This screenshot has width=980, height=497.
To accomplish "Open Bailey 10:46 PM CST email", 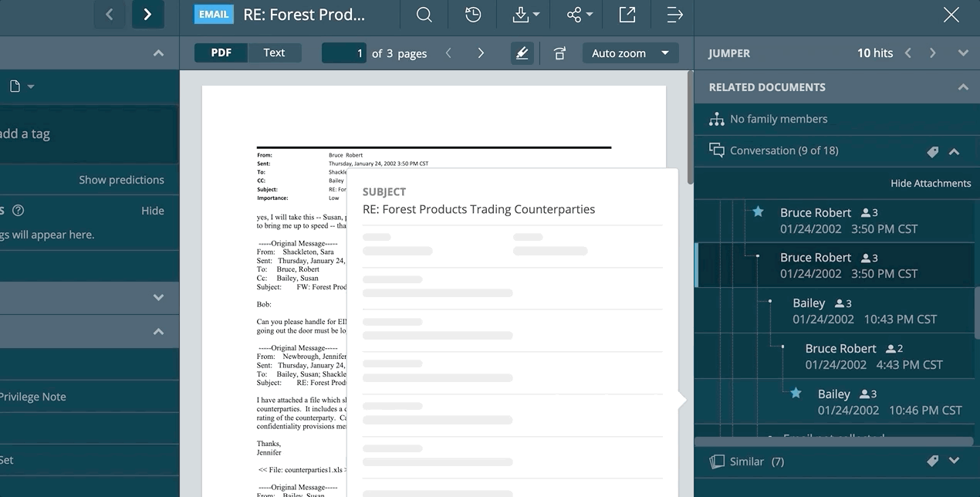I will click(x=833, y=402).
